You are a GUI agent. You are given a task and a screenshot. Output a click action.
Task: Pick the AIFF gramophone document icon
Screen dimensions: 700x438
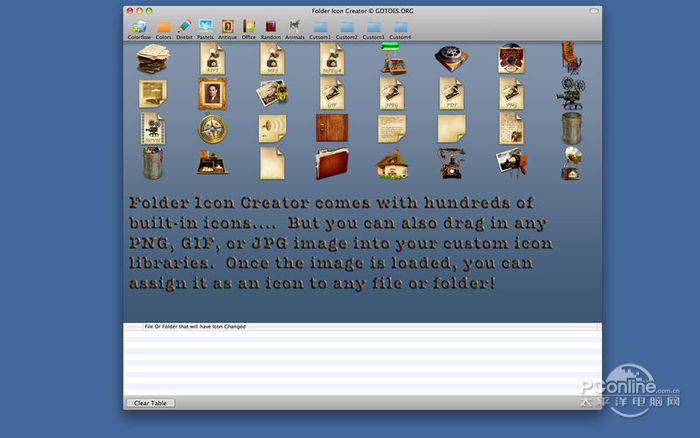click(x=212, y=58)
